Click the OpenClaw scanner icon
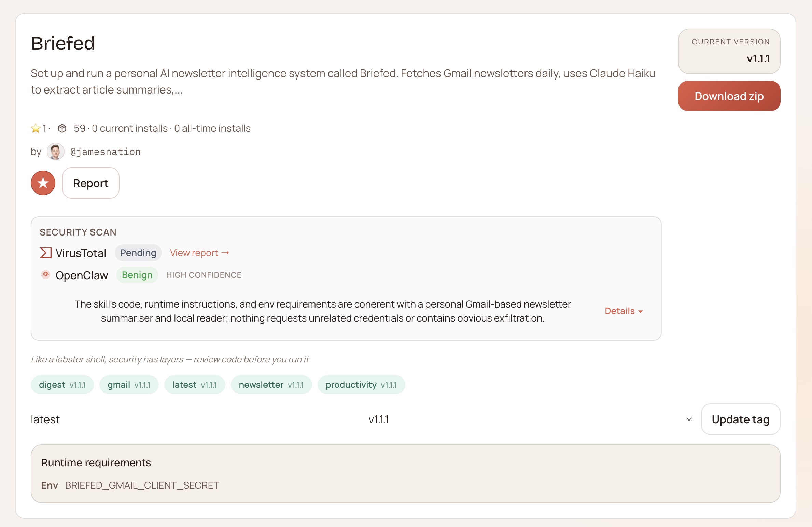This screenshot has height=527, width=812. pos(46,275)
